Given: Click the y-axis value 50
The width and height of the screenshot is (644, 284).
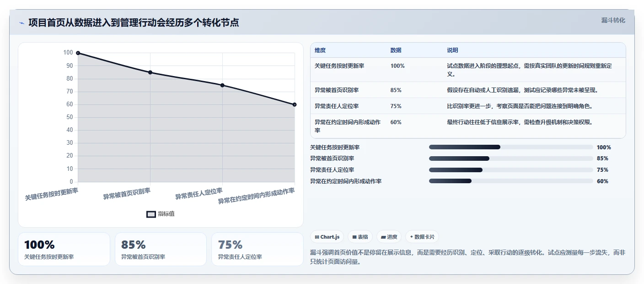Looking at the screenshot, I should point(70,117).
